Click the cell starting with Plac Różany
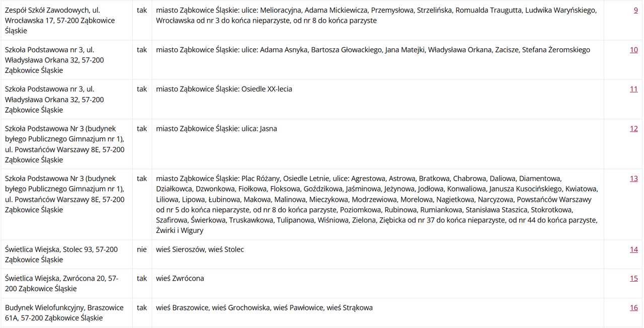This screenshot has height=328, width=644. (x=378, y=205)
